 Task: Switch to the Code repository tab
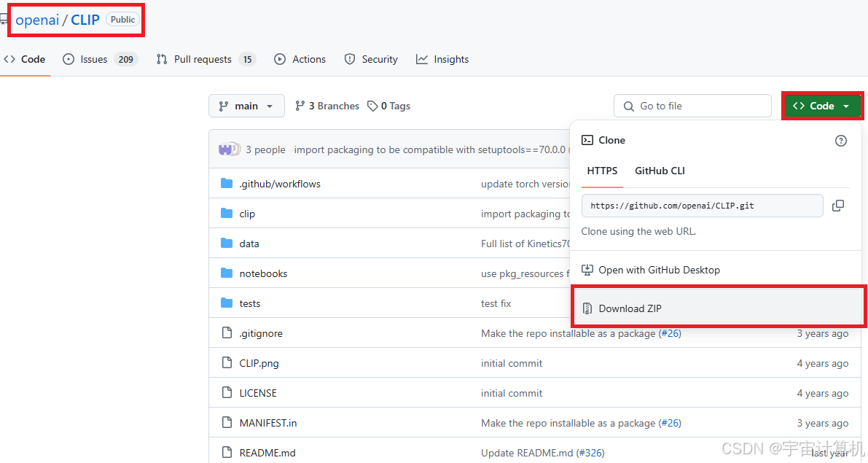coord(24,59)
